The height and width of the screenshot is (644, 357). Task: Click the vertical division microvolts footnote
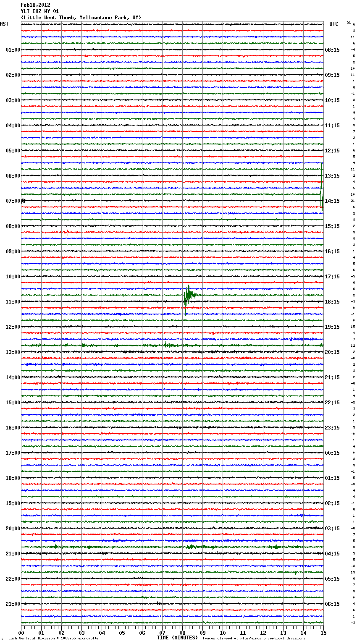[53, 638]
